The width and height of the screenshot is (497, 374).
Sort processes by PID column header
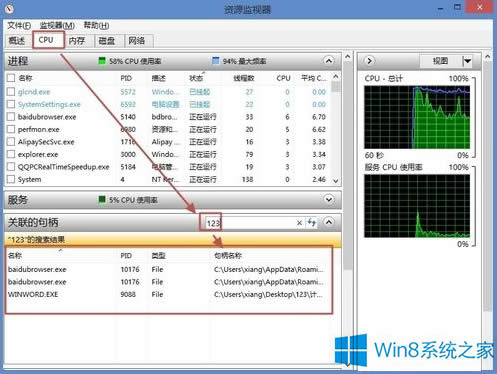click(126, 78)
